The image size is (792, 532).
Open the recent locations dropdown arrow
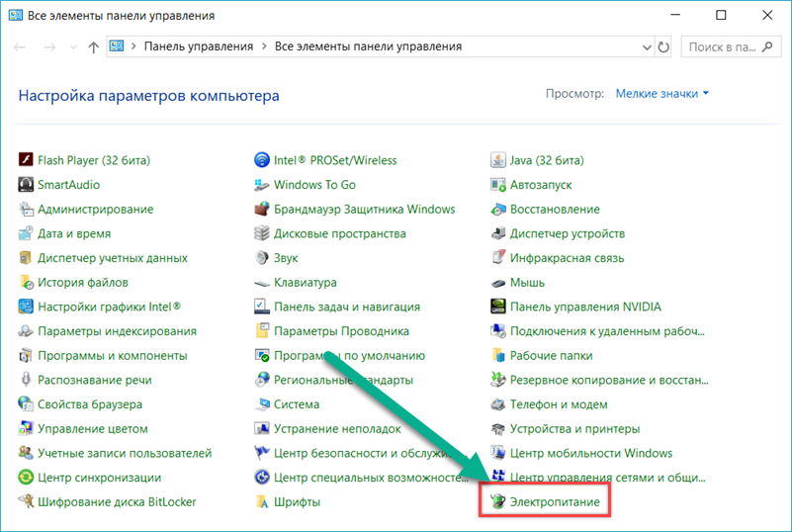(x=73, y=47)
